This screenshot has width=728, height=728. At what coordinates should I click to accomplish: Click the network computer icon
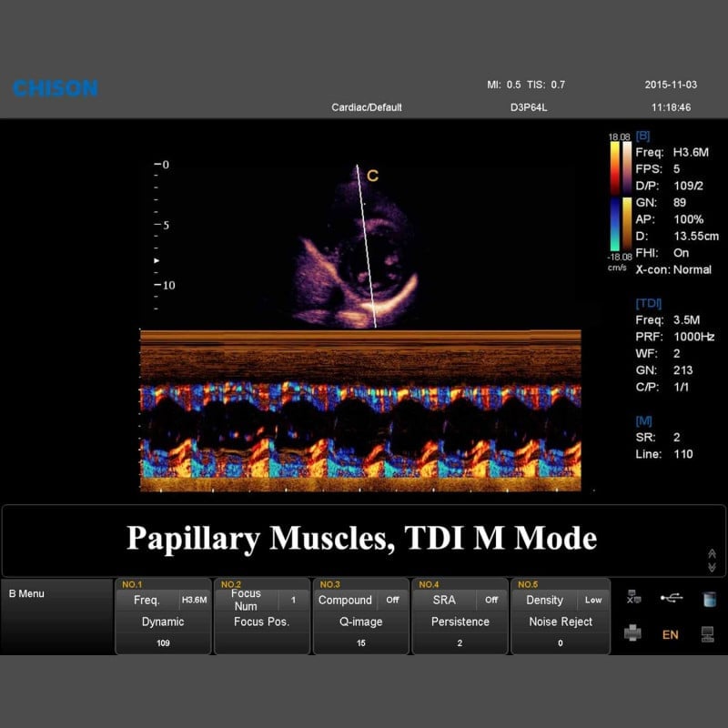[708, 634]
